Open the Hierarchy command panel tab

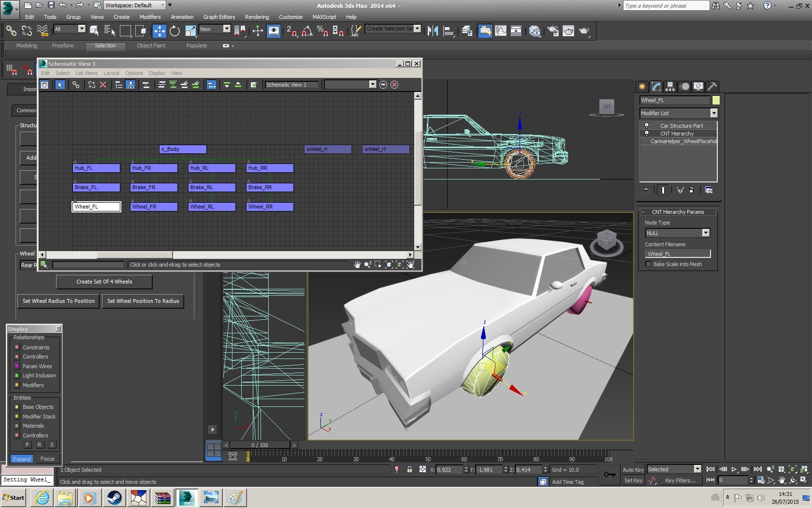(x=670, y=87)
